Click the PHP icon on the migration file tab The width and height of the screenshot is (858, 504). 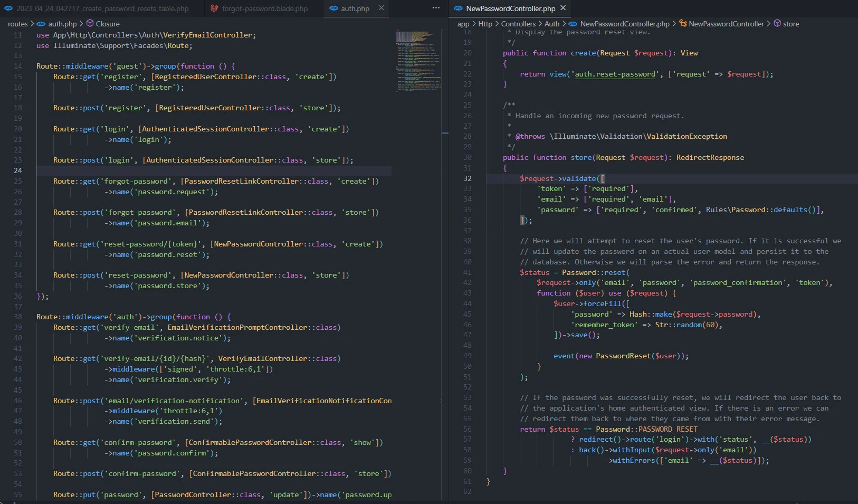pyautogui.click(x=8, y=8)
